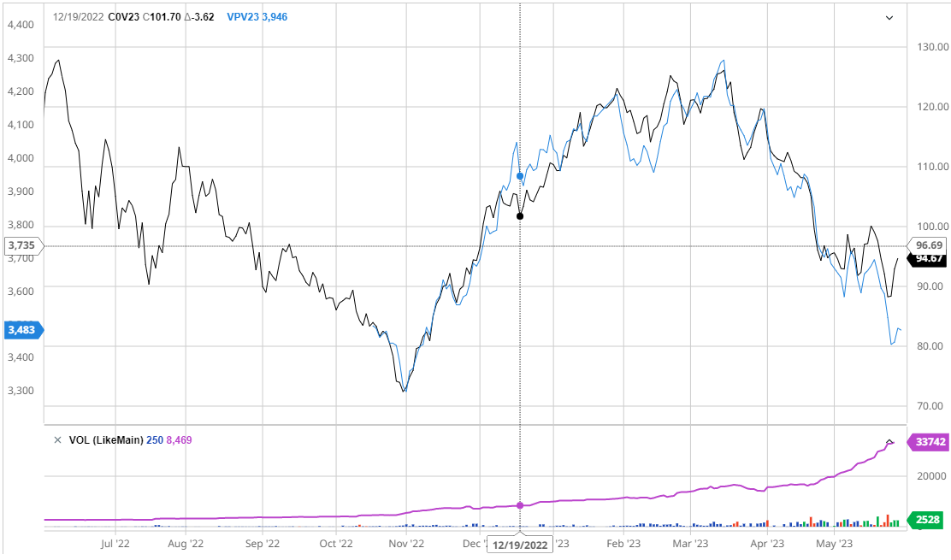This screenshot has width=951, height=560.
Task: Click the 12/19/2022 crosshair date label
Action: [x=520, y=545]
